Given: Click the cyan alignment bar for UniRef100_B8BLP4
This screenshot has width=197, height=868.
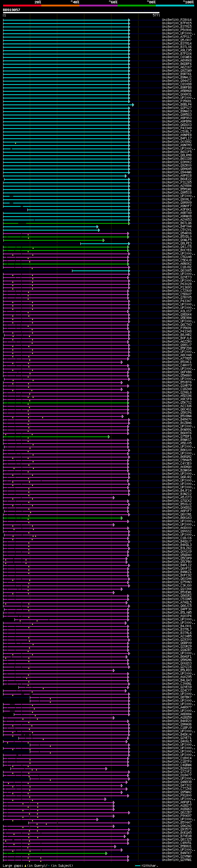Looking at the screenshot, I should [68, 105].
